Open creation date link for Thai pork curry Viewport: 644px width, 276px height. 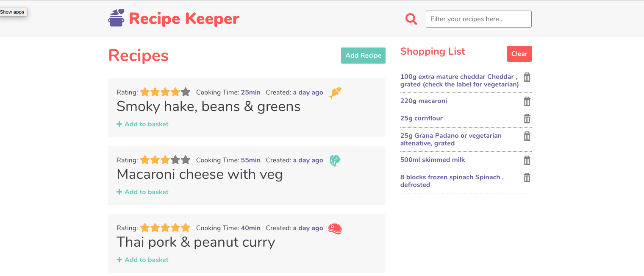pyautogui.click(x=308, y=228)
